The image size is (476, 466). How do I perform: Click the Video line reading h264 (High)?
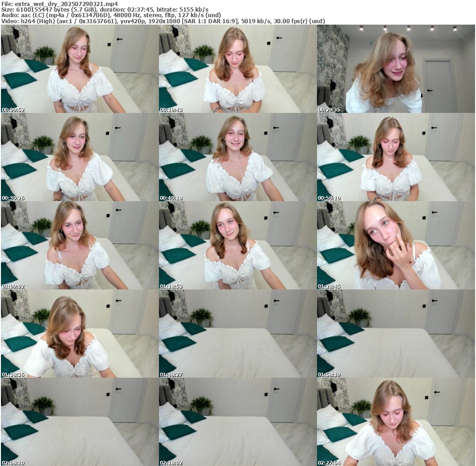click(163, 21)
